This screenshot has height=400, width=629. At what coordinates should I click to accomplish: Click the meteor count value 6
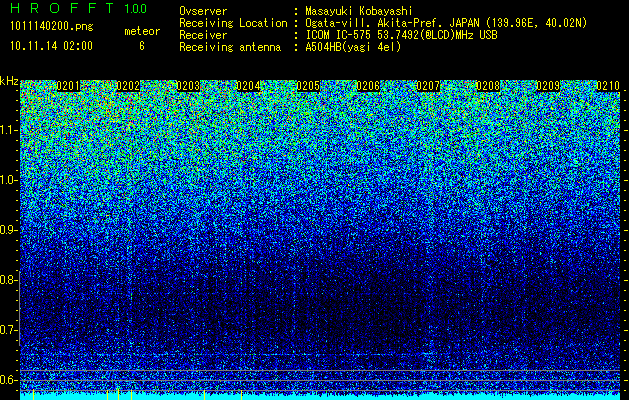142,46
